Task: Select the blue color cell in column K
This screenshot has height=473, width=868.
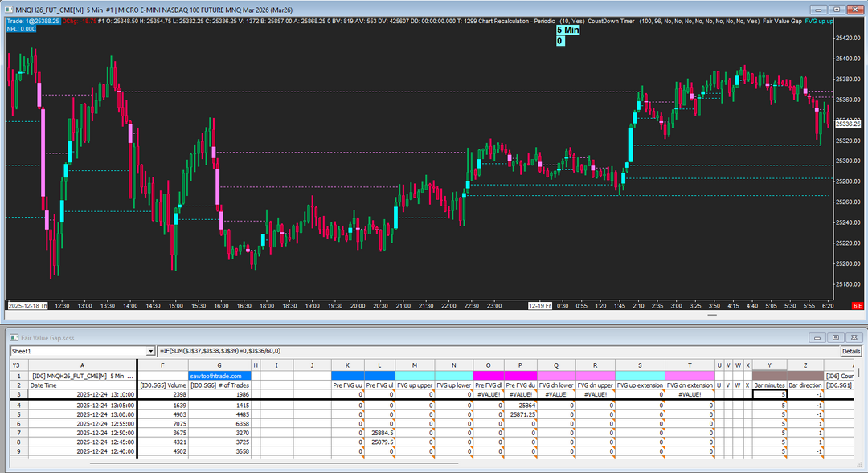Action: click(347, 375)
